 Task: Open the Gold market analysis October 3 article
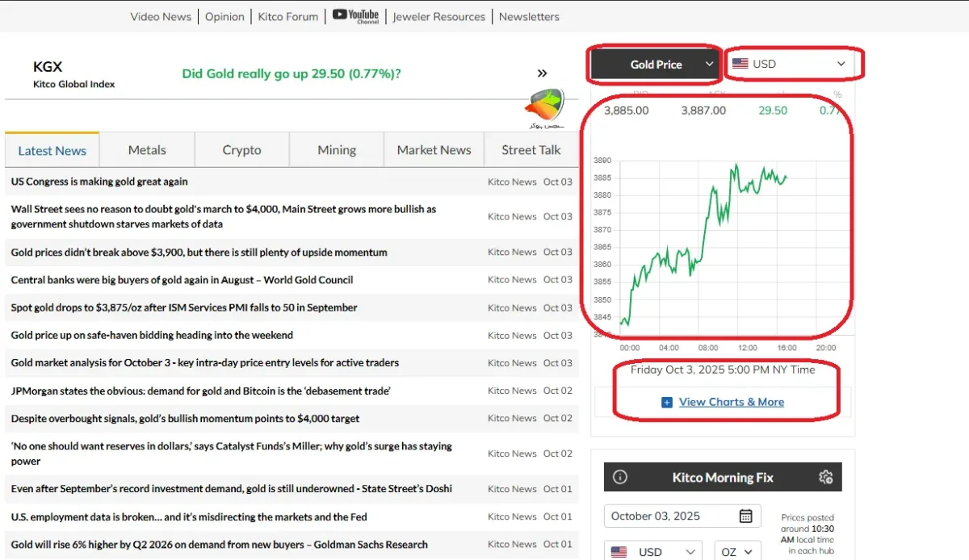(x=205, y=362)
